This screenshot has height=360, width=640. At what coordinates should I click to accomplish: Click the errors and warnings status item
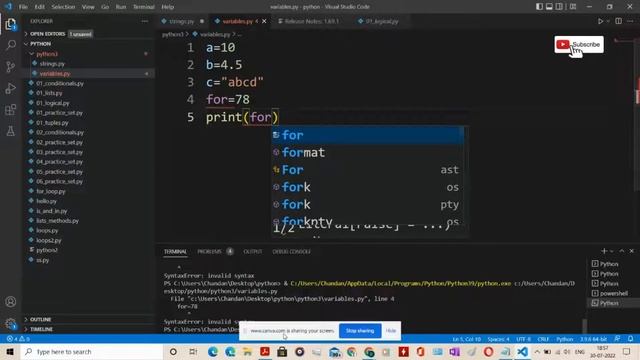tap(18, 339)
